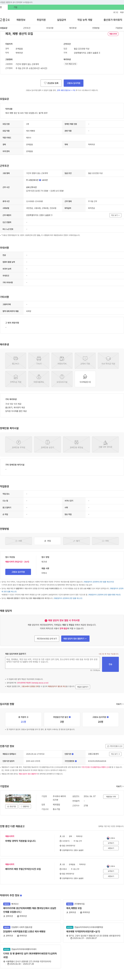Click the 기숙사 welfare icon

pos(39,360)
